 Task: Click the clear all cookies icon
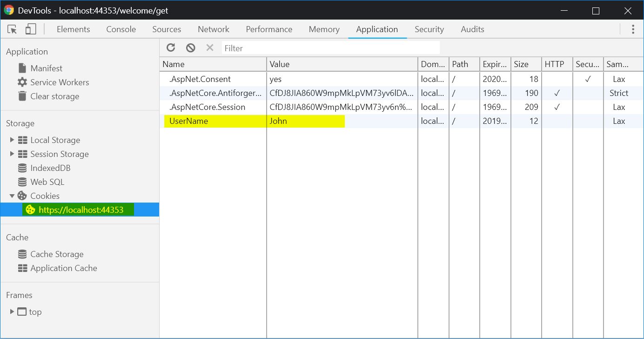pyautogui.click(x=190, y=47)
